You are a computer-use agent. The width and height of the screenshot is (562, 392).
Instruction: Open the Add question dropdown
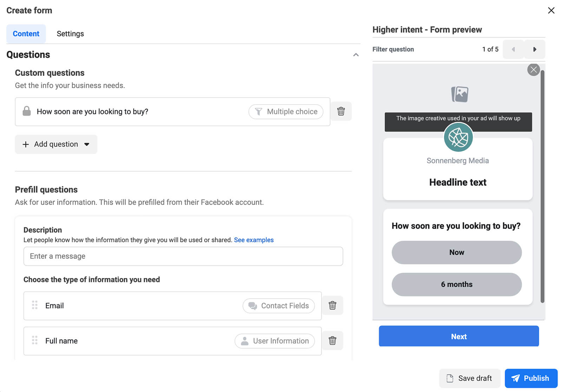pos(56,144)
